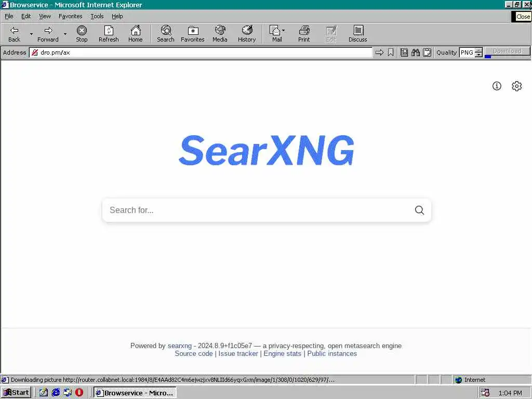Open the File menu

(x=9, y=16)
